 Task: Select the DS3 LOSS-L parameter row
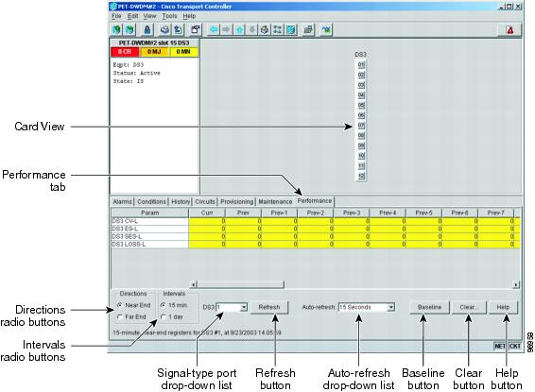tap(316, 244)
